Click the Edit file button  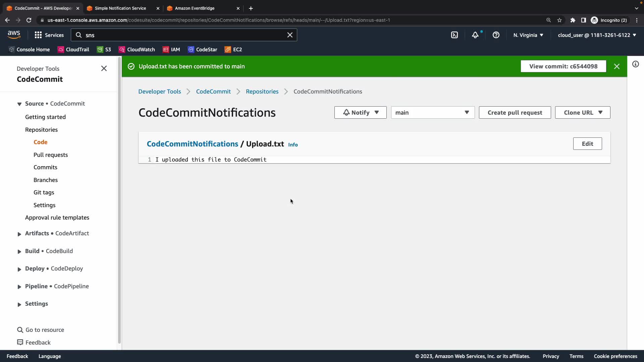coord(587,144)
